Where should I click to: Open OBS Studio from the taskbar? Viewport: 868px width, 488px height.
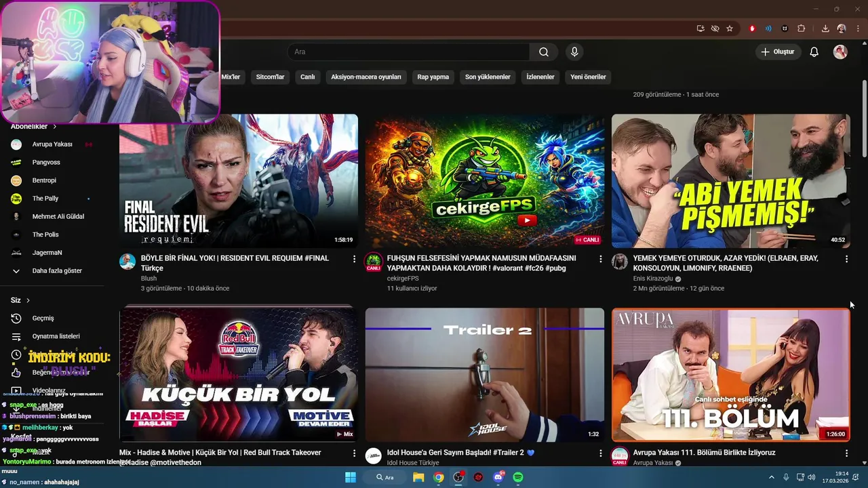(x=458, y=477)
